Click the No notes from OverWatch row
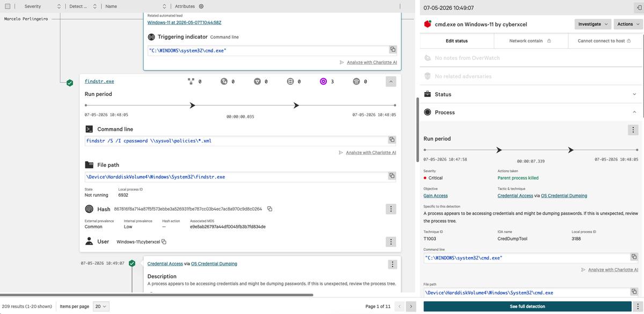The image size is (644, 314). [x=531, y=58]
